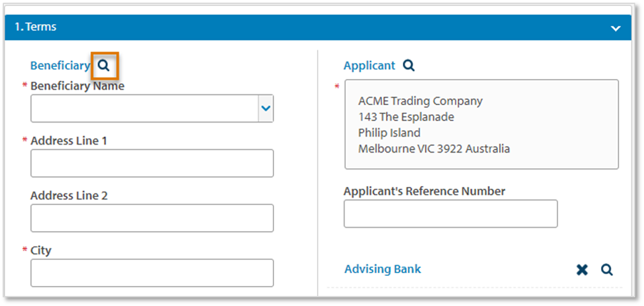Click the City field label

pos(41,250)
